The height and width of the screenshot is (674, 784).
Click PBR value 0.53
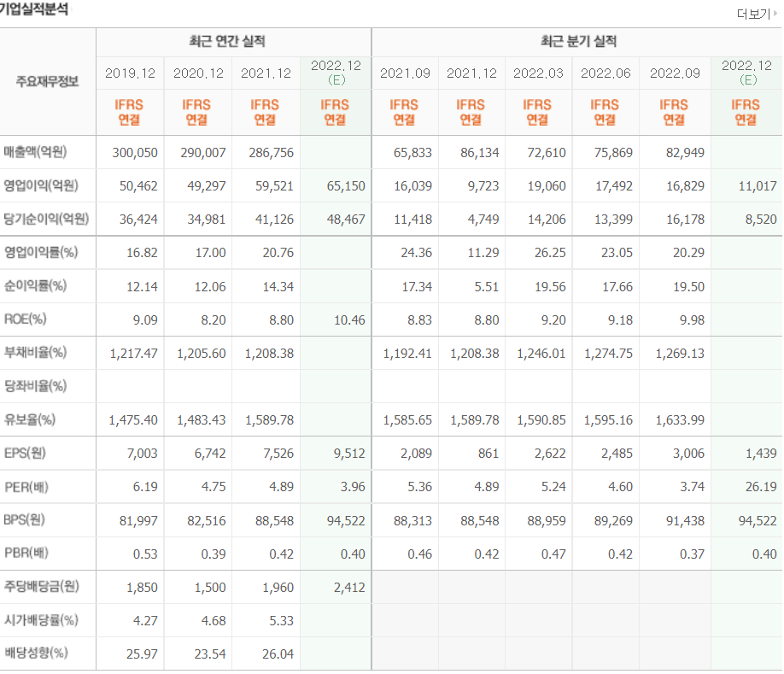point(145,554)
